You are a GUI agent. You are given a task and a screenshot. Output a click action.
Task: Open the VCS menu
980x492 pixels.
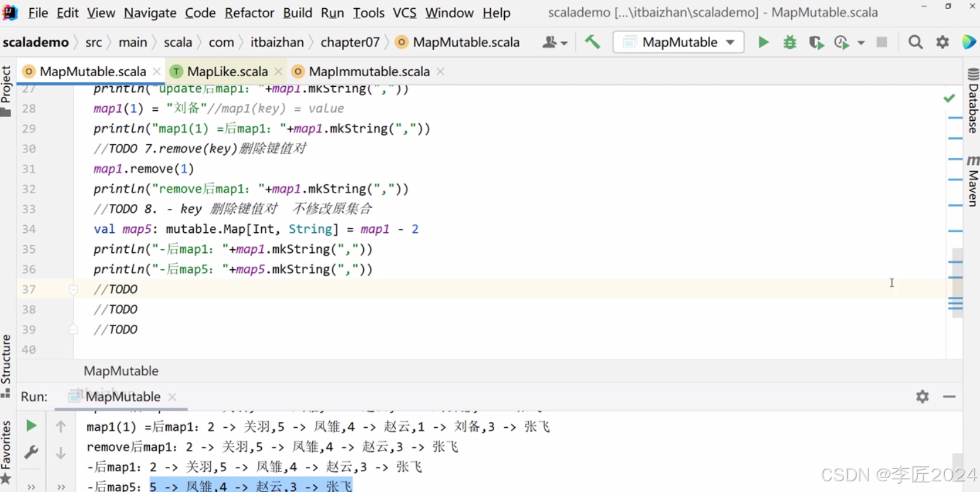405,13
